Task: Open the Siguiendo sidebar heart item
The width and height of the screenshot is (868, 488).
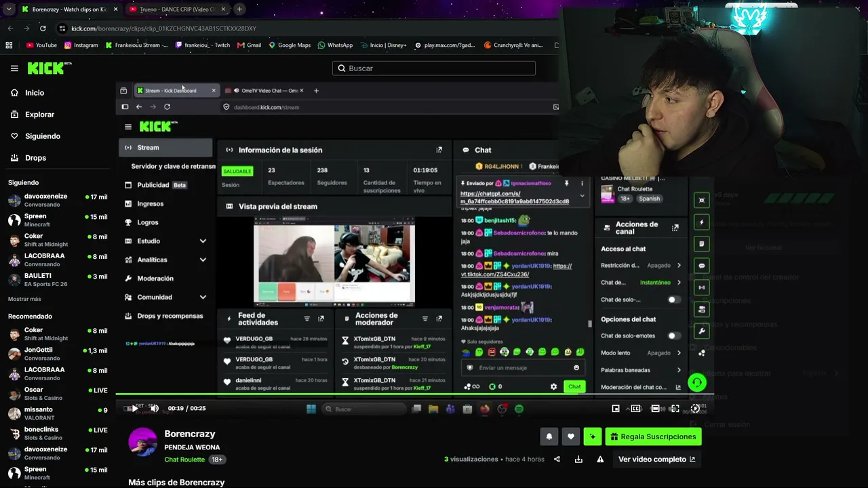Action: (x=35, y=136)
